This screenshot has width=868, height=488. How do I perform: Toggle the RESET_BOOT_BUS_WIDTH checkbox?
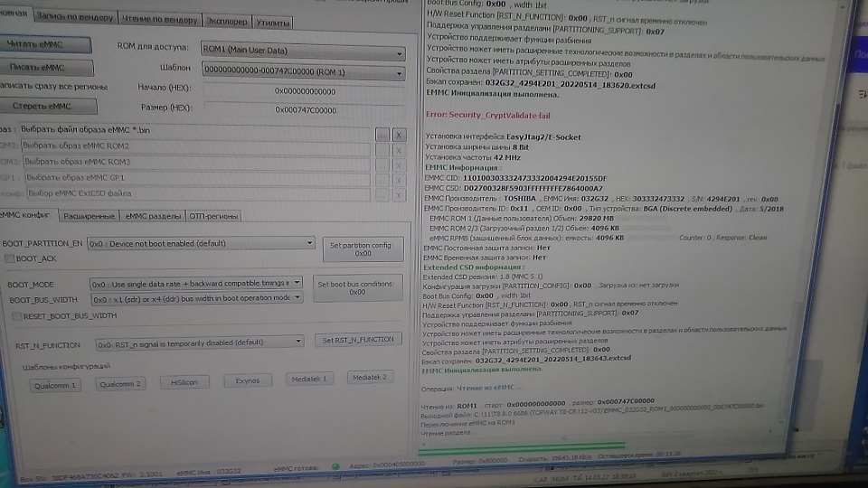tap(15, 315)
